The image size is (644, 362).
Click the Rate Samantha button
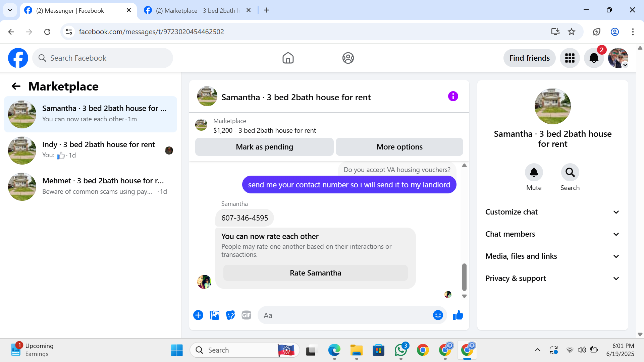pos(316,273)
